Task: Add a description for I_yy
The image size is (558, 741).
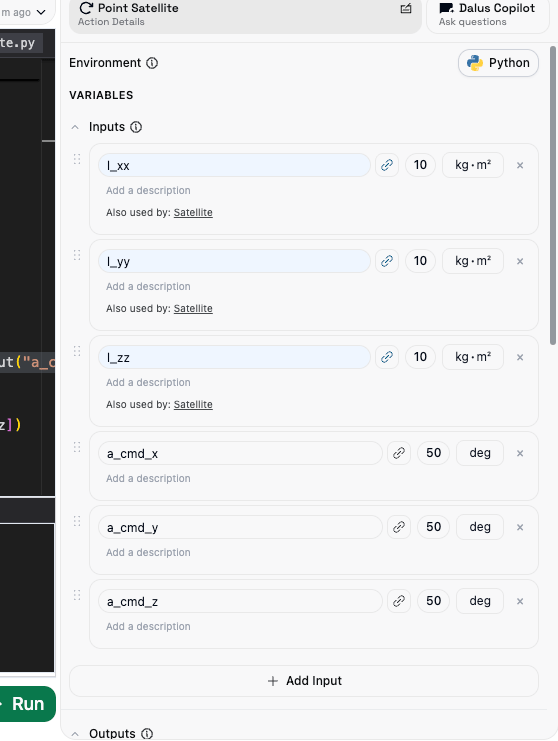Action: pos(148,286)
